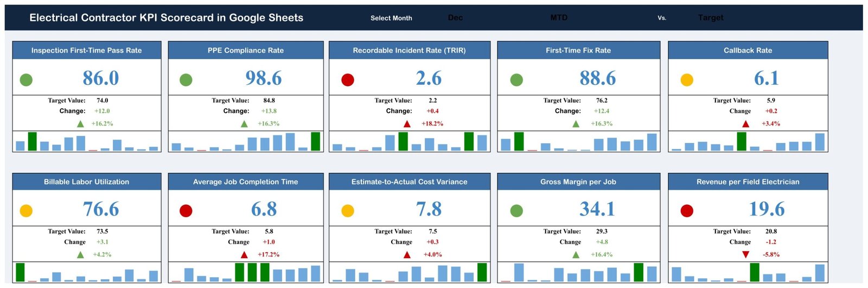Click the yellow status dot for Estimate-to-Actual Cost Variance
This screenshot has width=868, height=288.
tap(348, 211)
